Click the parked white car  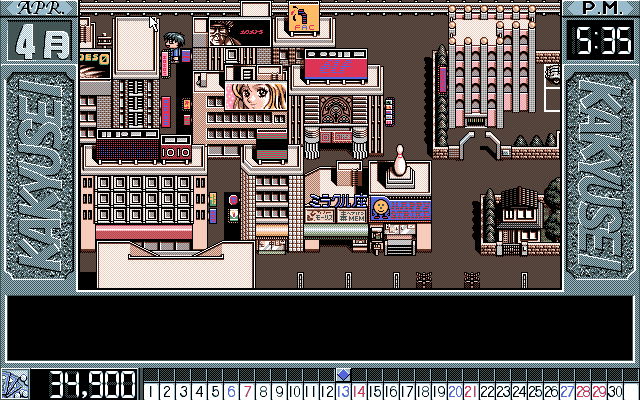coord(553,75)
